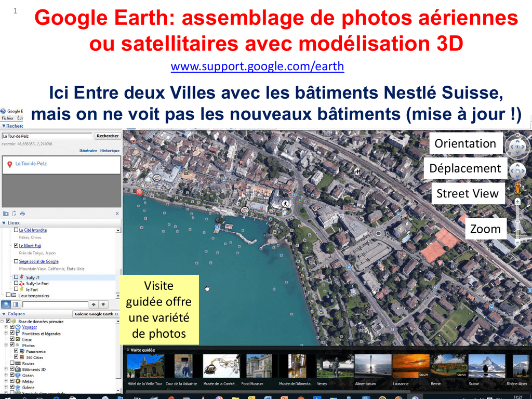Click the layers panel split-view icon
532x399 pixels.
(16, 304)
